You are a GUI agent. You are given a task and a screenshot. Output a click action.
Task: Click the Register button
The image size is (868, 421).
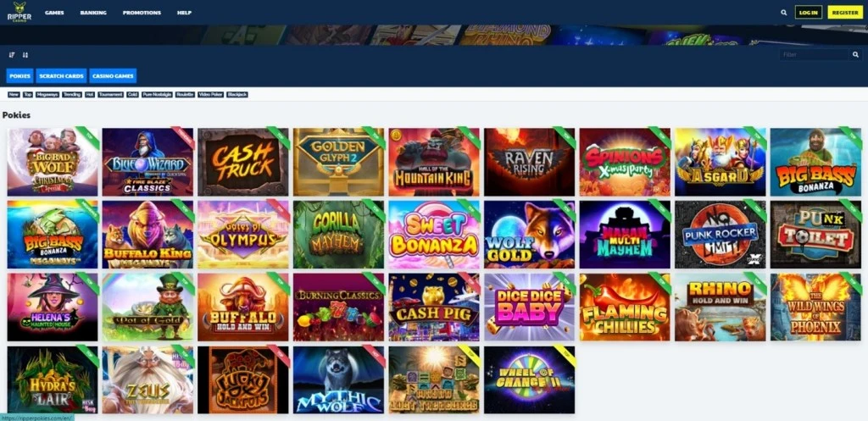point(845,12)
